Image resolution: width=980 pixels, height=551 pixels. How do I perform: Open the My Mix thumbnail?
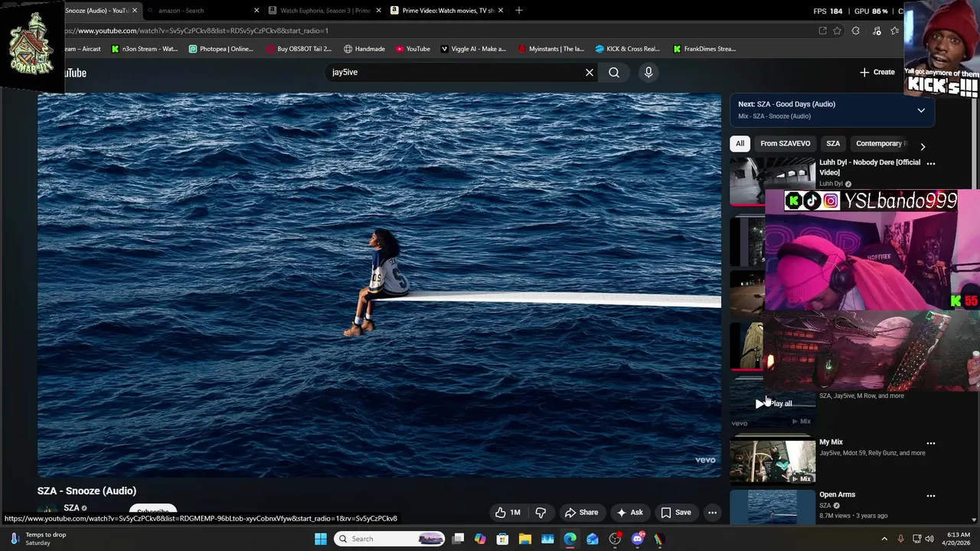[x=773, y=461]
